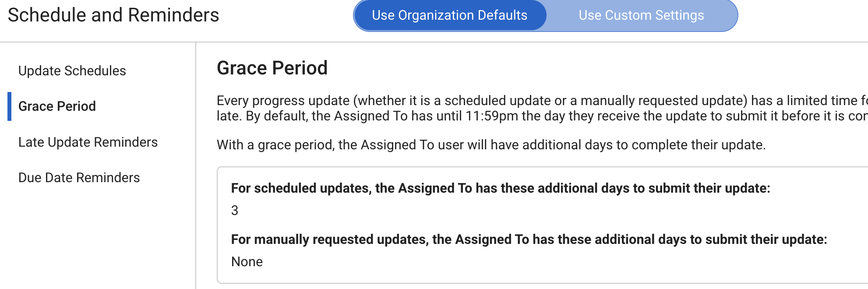
Task: Enable custom settings for schedules and reminders
Action: (641, 15)
